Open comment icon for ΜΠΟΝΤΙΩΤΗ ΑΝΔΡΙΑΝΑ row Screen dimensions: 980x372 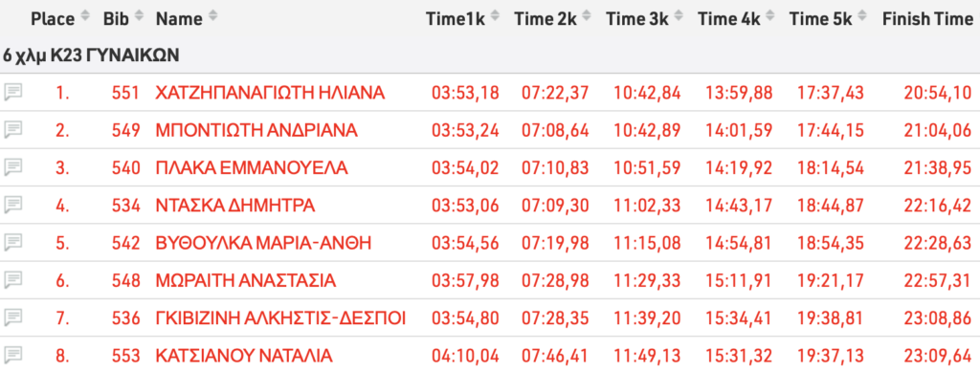coord(13,130)
